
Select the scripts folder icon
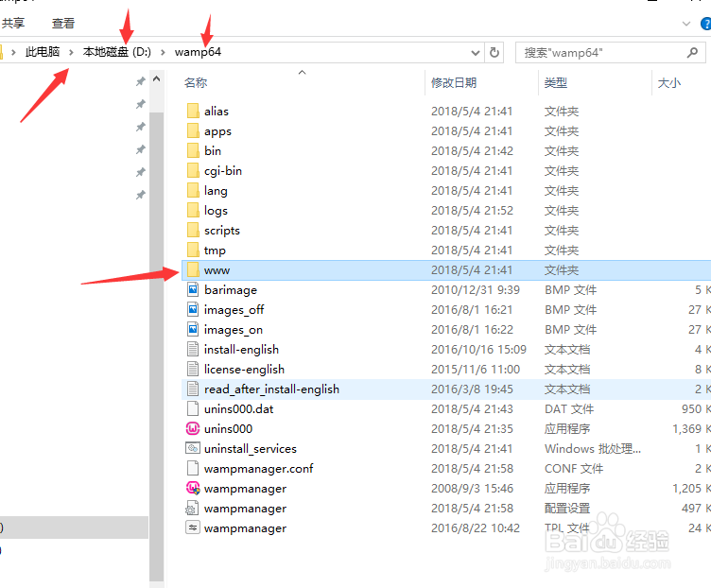(193, 231)
